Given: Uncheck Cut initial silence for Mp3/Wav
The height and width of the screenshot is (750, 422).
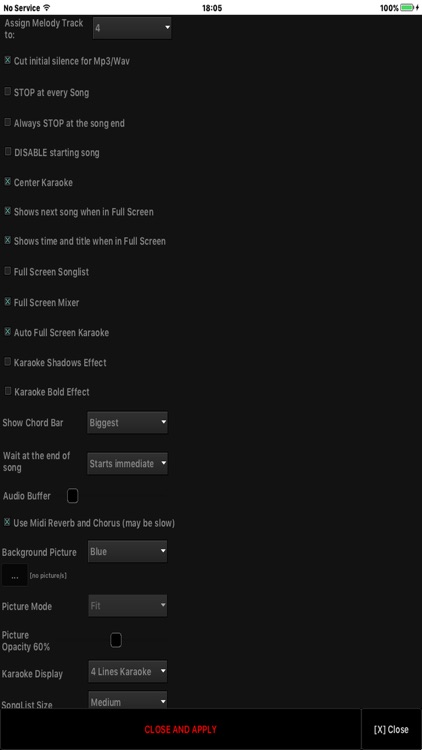Looking at the screenshot, I should pyautogui.click(x=8, y=60).
